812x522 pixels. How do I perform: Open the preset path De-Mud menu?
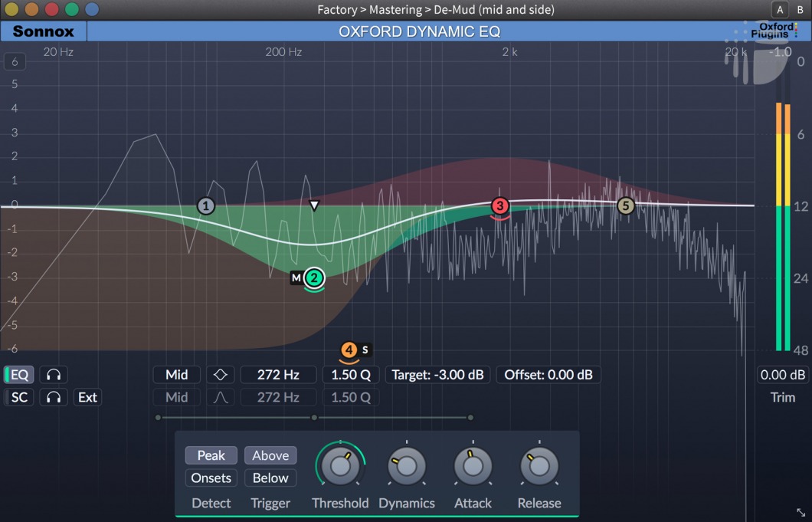[x=436, y=9]
